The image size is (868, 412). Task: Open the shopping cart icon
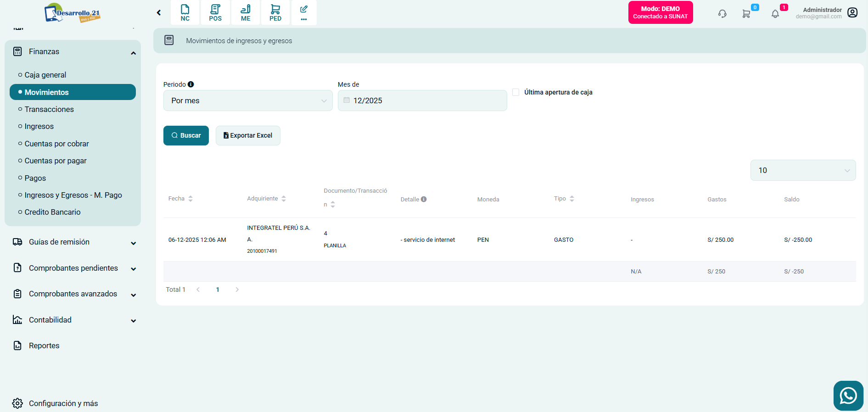(x=746, y=14)
